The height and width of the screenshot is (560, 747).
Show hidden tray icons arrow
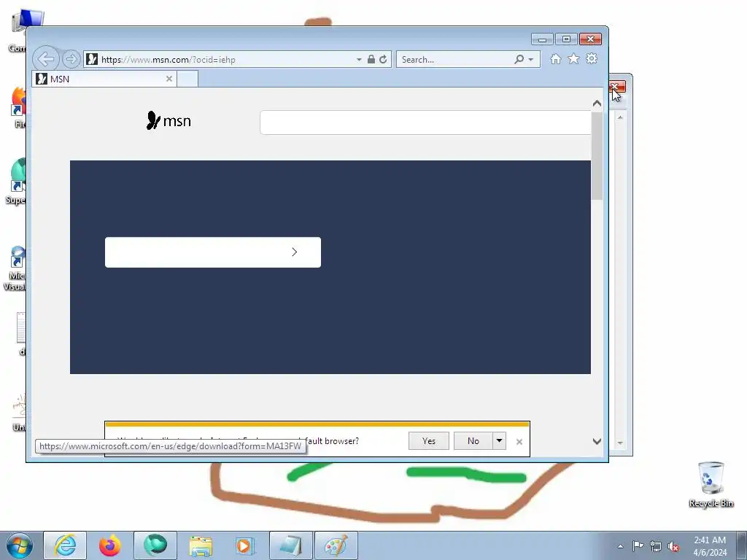point(620,546)
